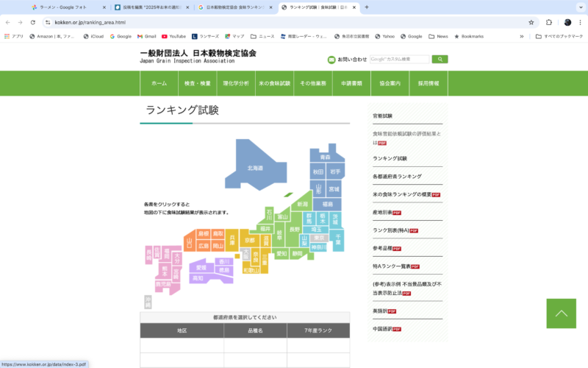
Task: Click the green search magnifier button
Action: [x=440, y=59]
